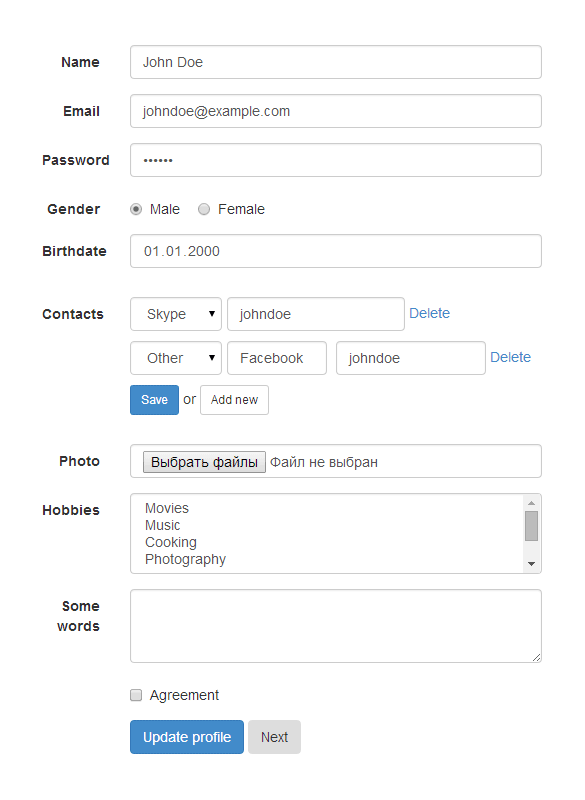Delete the Facebook contact row
The image size is (585, 800).
[x=511, y=357]
